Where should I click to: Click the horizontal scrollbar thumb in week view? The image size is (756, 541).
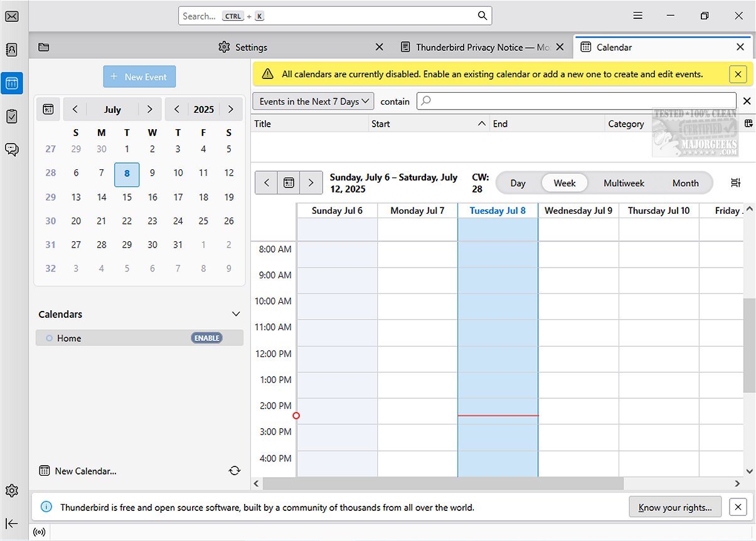[443, 483]
